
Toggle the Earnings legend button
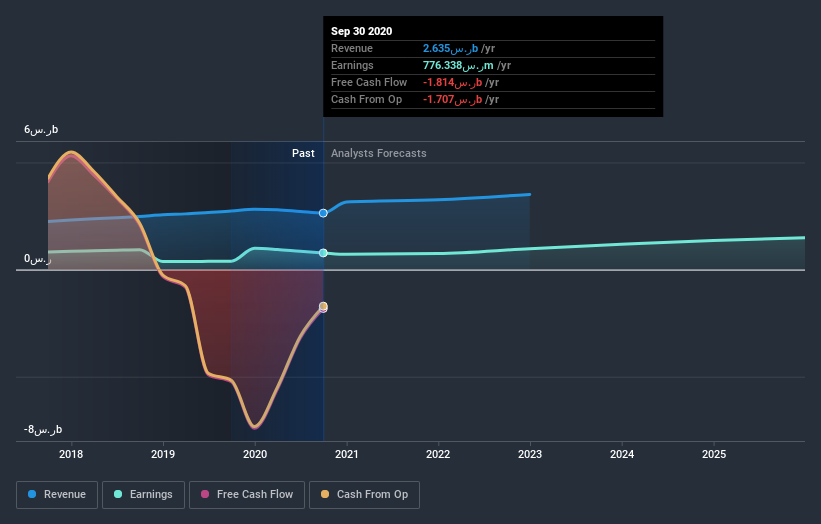click(143, 495)
